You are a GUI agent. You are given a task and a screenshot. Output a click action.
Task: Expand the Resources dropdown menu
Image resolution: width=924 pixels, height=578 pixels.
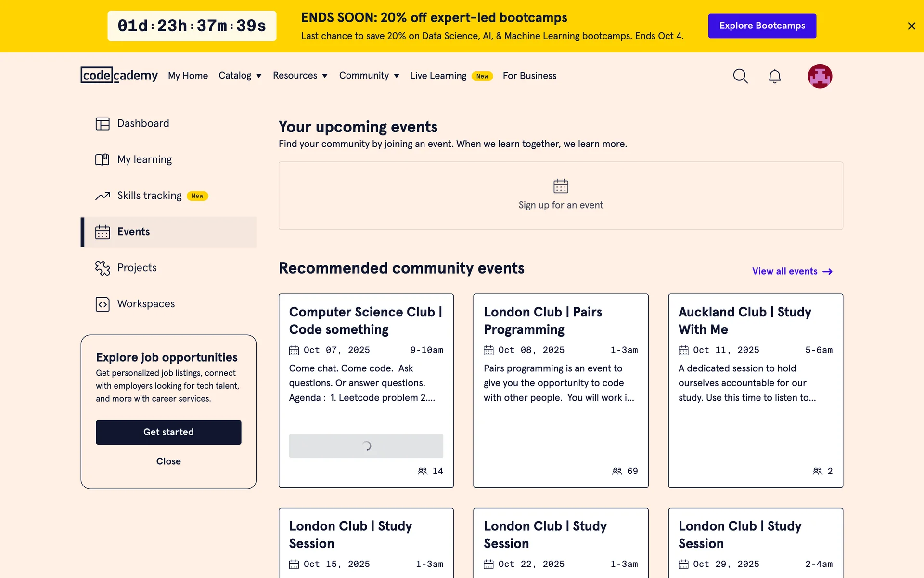click(300, 76)
